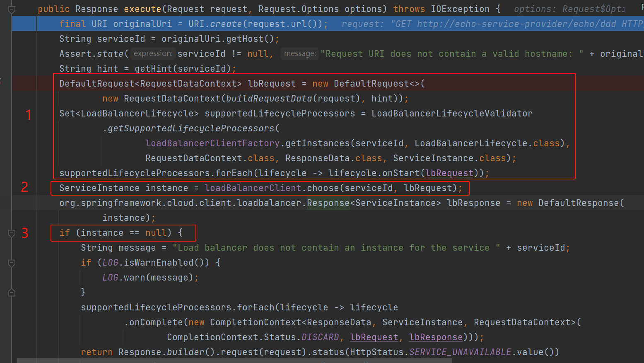Click the 'getInstances' method call
This screenshot has width=644, height=363.
pos(318,143)
